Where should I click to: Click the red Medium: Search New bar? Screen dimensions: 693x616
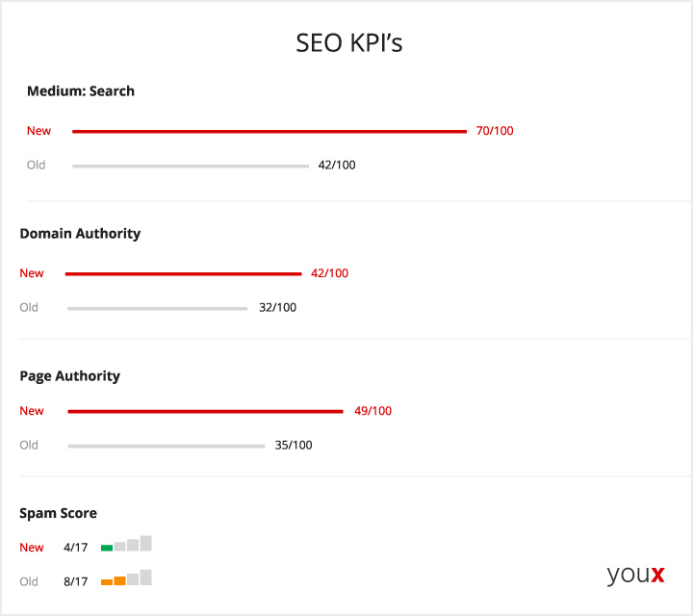click(x=269, y=131)
